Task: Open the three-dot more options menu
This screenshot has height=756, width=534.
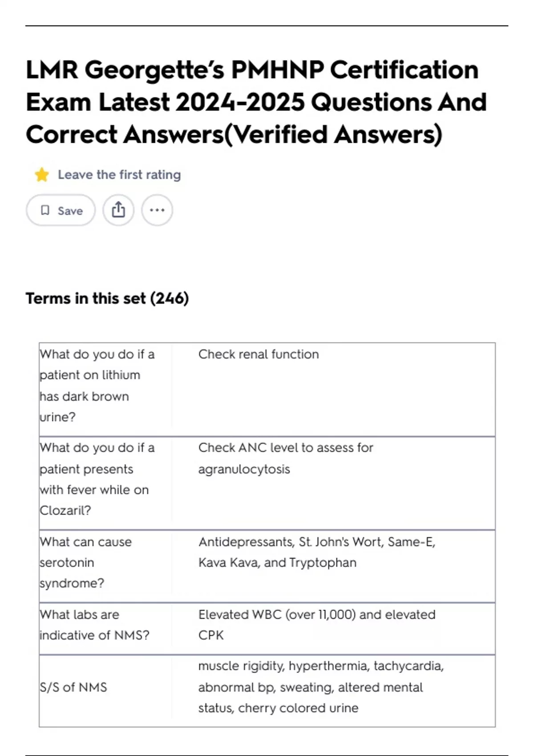Action: [157, 210]
